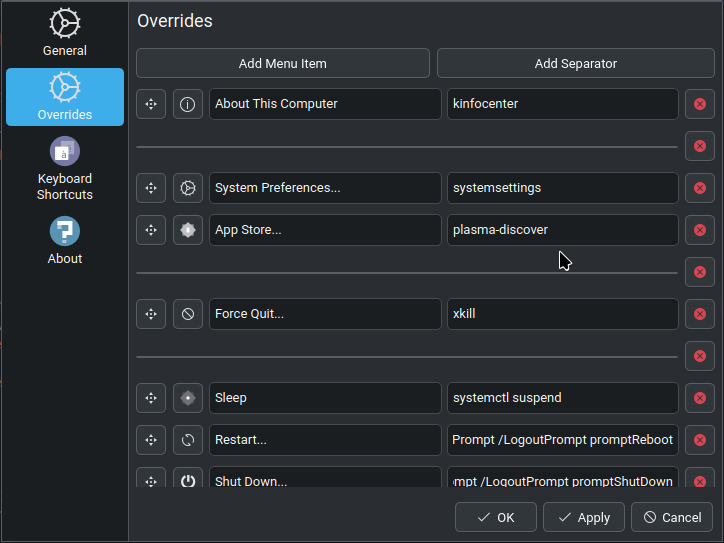Click the info icon for About This Computer

187,104
